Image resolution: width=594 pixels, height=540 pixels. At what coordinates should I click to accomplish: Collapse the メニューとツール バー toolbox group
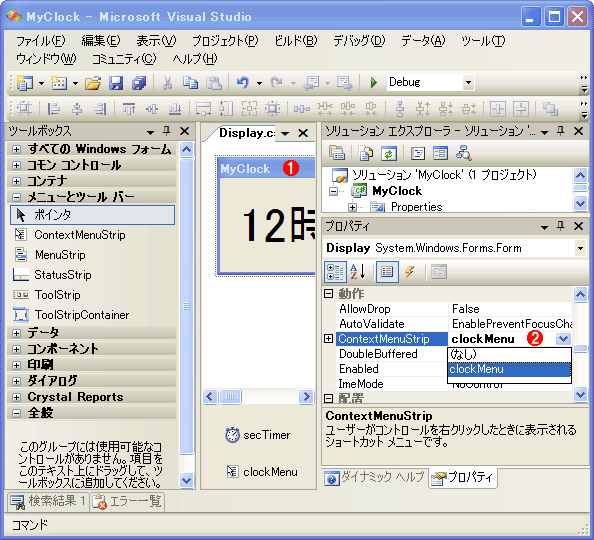tap(16, 197)
